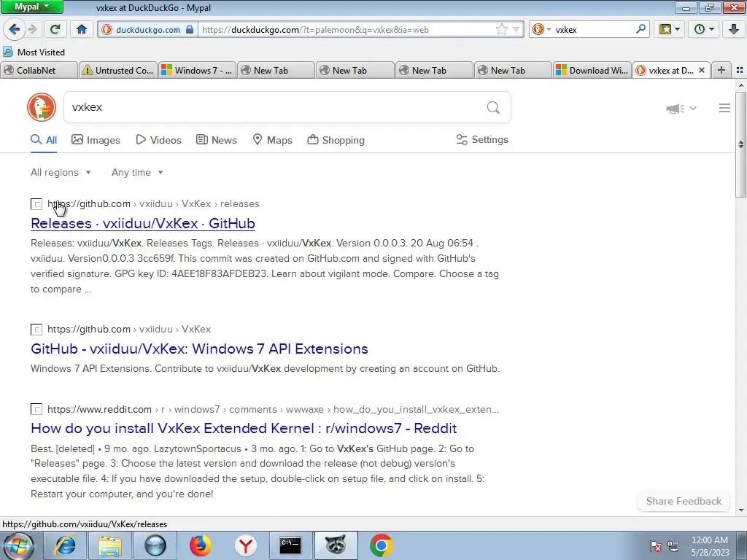Switch to the Windows 7 tab
The width and height of the screenshot is (747, 560).
pos(197,70)
